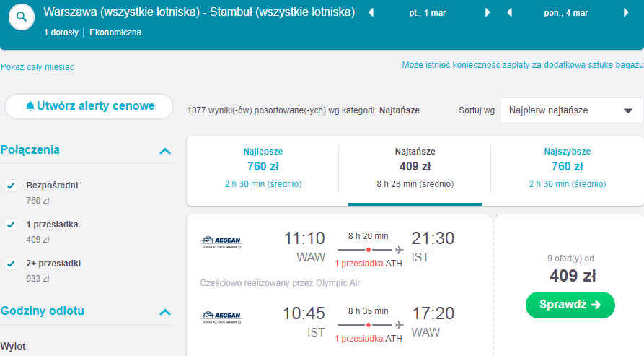Click the Aegean logo on the return flight
Screen dimensions: 644x356
coord(221,317)
